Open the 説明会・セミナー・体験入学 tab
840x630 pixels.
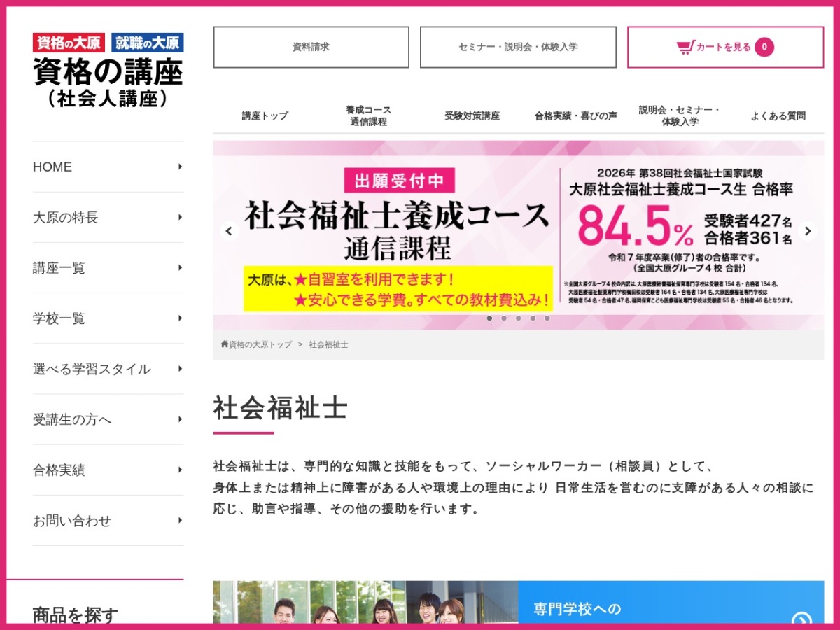[680, 115]
